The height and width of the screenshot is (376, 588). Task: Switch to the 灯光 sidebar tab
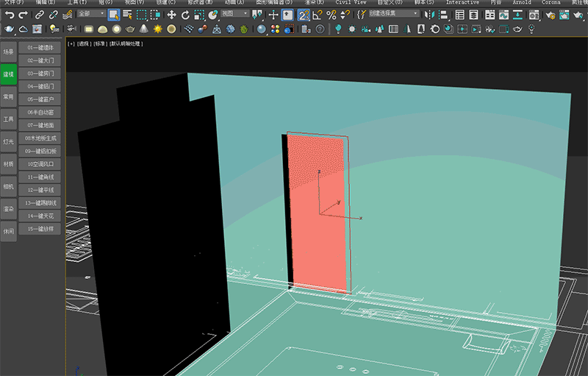pos(8,141)
